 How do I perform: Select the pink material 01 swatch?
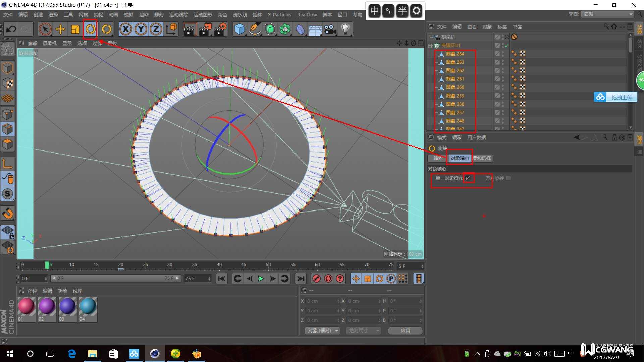click(26, 306)
